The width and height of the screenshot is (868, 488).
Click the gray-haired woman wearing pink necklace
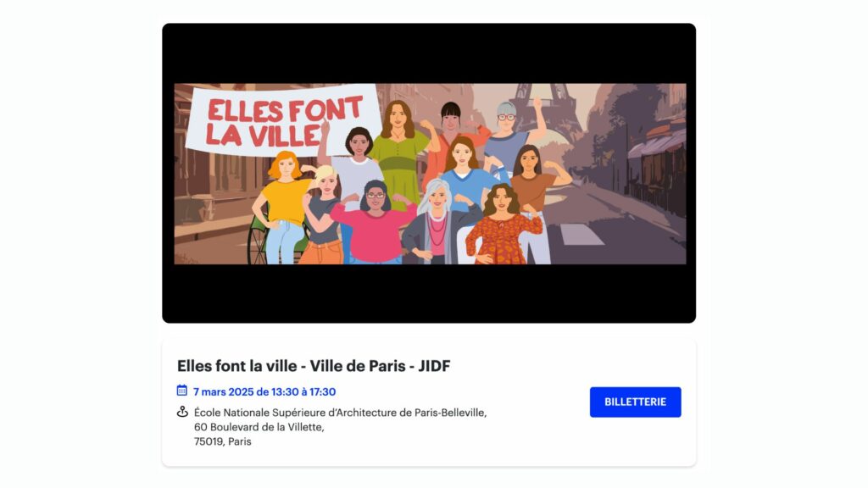click(x=437, y=222)
